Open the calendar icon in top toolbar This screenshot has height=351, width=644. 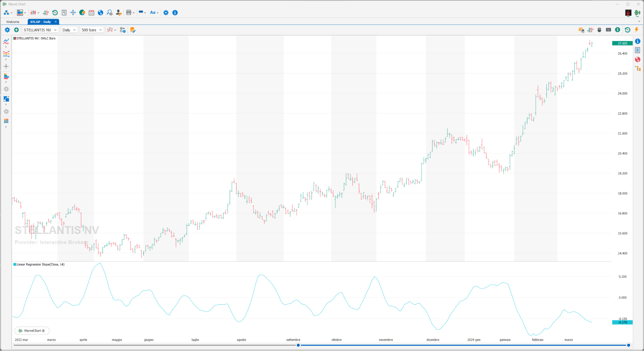click(91, 13)
